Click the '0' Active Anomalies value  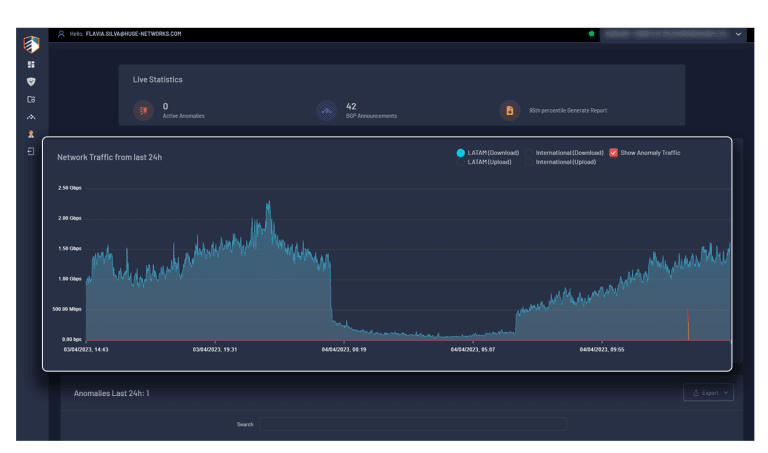click(x=166, y=106)
